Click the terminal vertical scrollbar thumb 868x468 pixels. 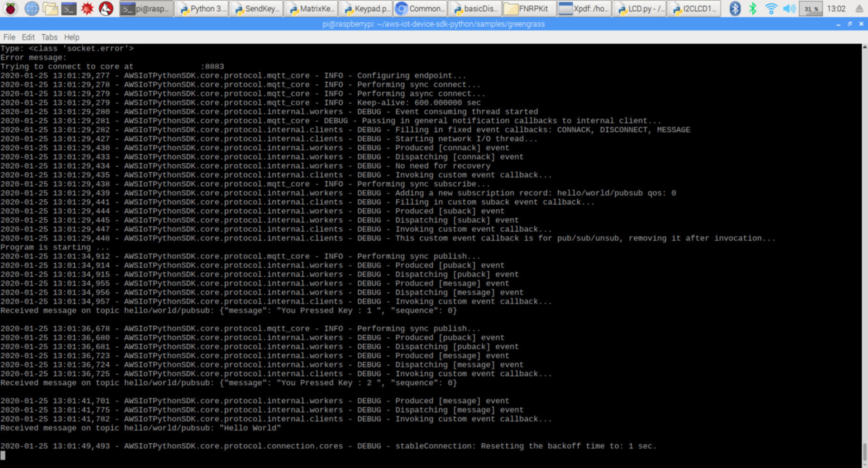coord(864,452)
